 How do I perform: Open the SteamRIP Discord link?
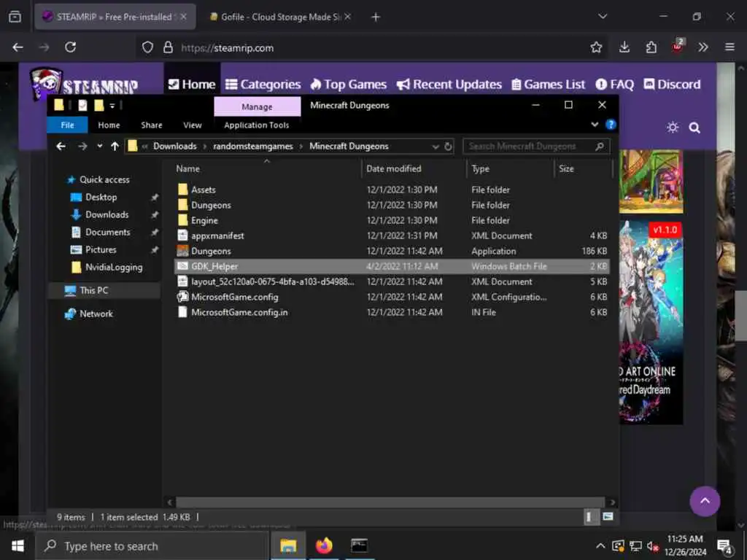(x=672, y=85)
